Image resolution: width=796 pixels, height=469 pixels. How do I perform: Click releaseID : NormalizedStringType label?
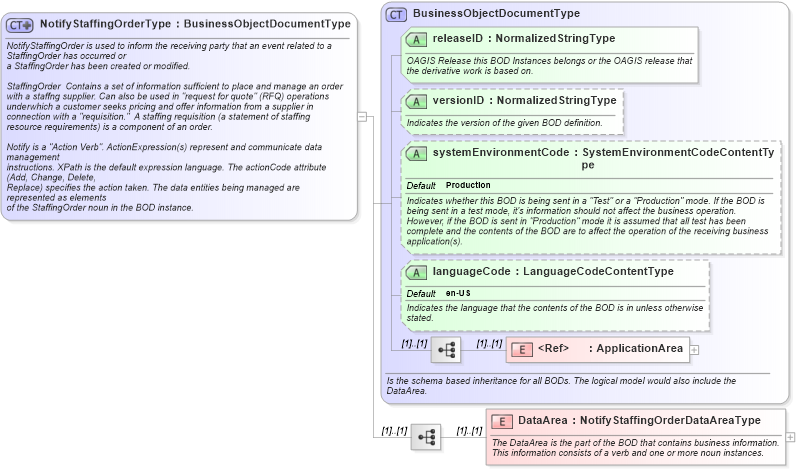[x=524, y=39]
